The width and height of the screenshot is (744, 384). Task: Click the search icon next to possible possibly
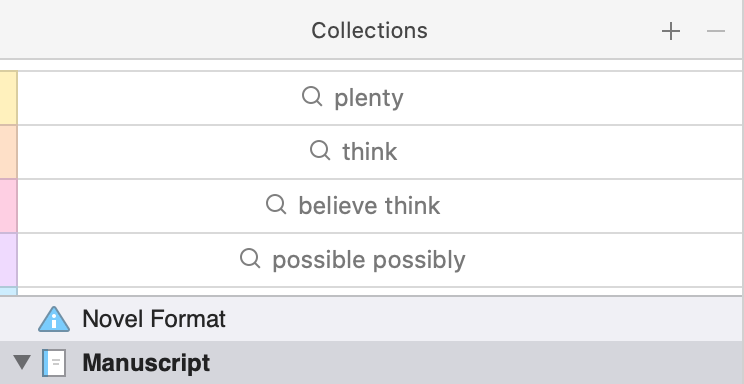(250, 259)
